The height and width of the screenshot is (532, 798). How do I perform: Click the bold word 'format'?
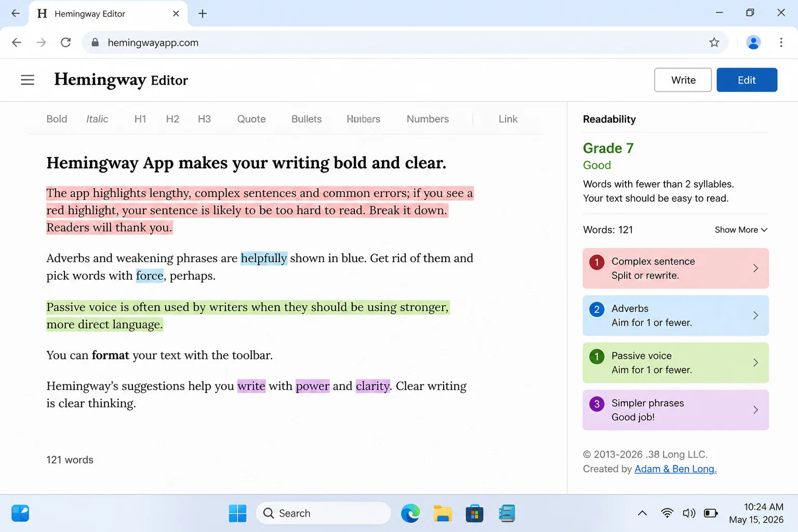point(110,355)
